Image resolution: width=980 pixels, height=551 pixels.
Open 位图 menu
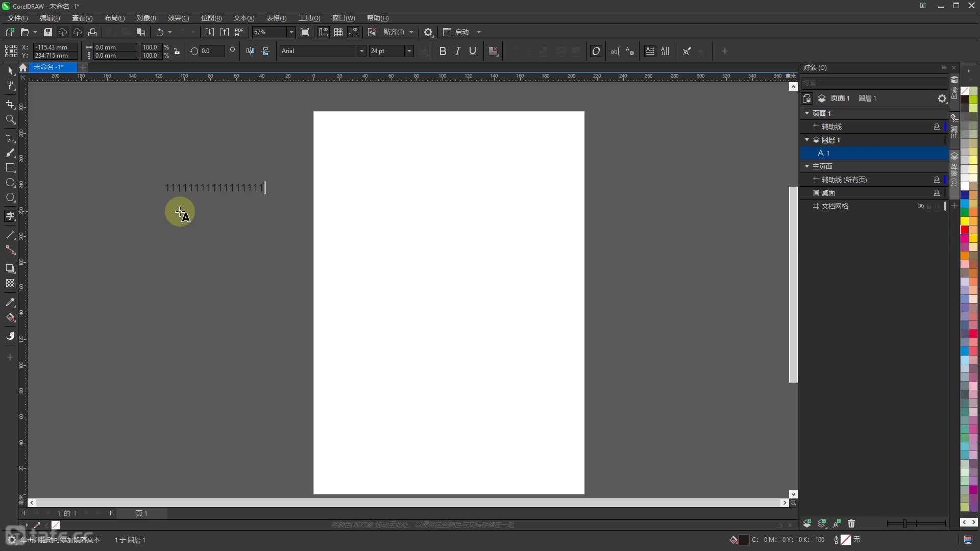pyautogui.click(x=211, y=18)
